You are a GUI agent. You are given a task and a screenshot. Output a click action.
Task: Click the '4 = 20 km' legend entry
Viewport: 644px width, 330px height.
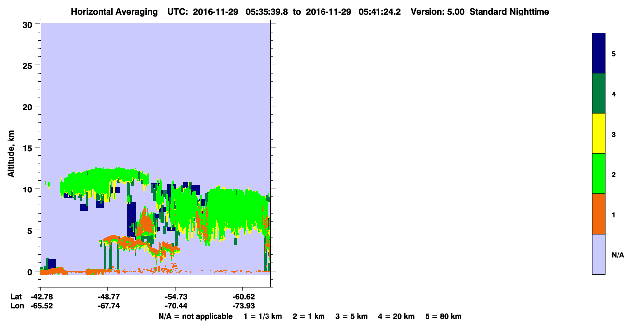tap(396, 316)
